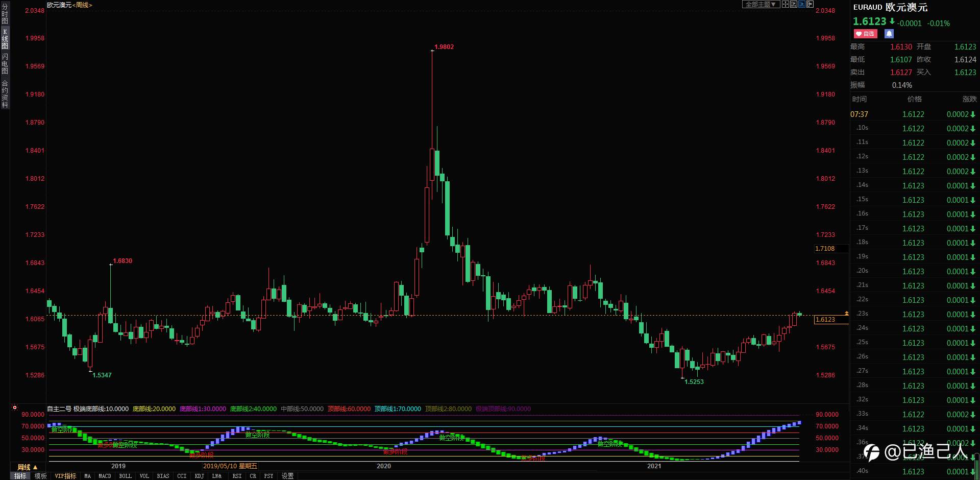Click the indicator settings gear icon
This screenshot has height=480, width=980.
[15, 407]
